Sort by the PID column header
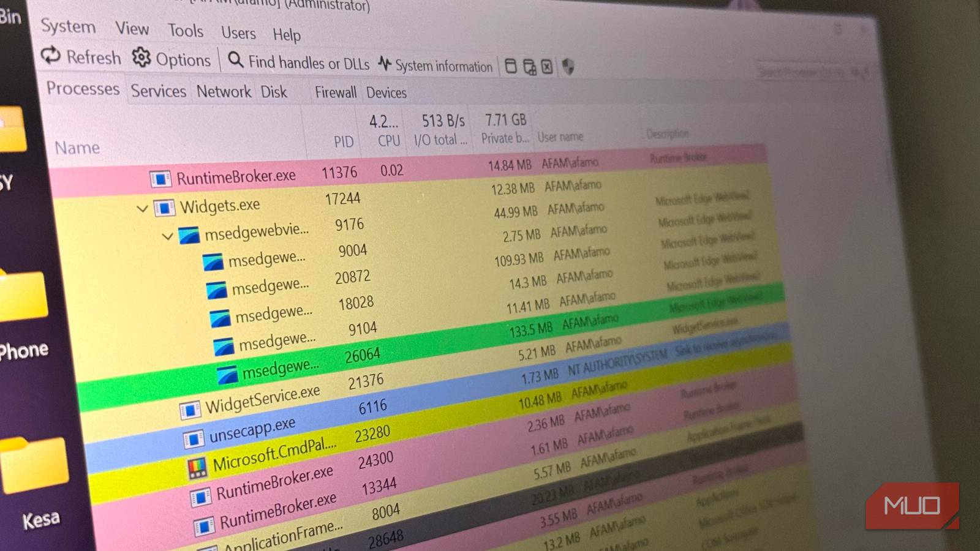Screen dimensions: 980x551 [x=344, y=142]
